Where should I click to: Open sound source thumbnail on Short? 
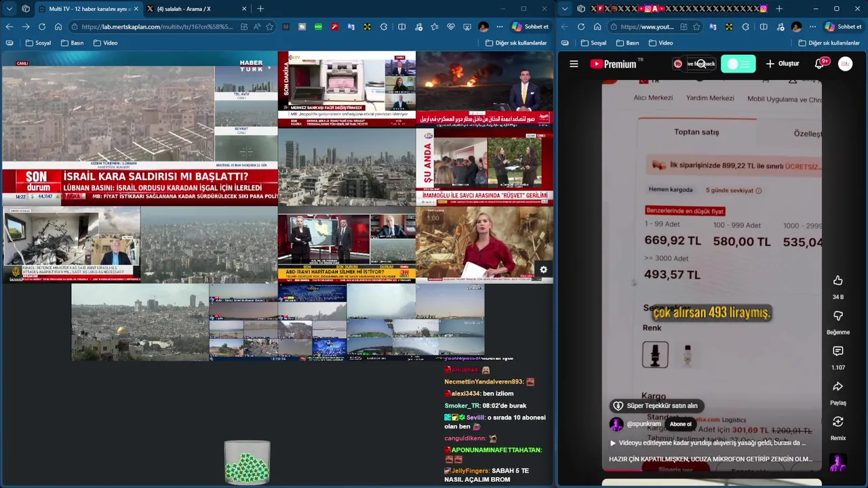pos(838,463)
